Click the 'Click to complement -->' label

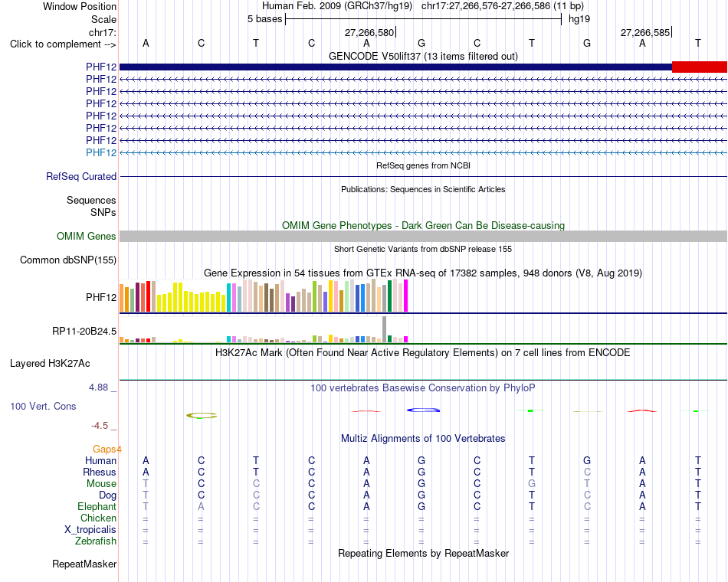[63, 44]
